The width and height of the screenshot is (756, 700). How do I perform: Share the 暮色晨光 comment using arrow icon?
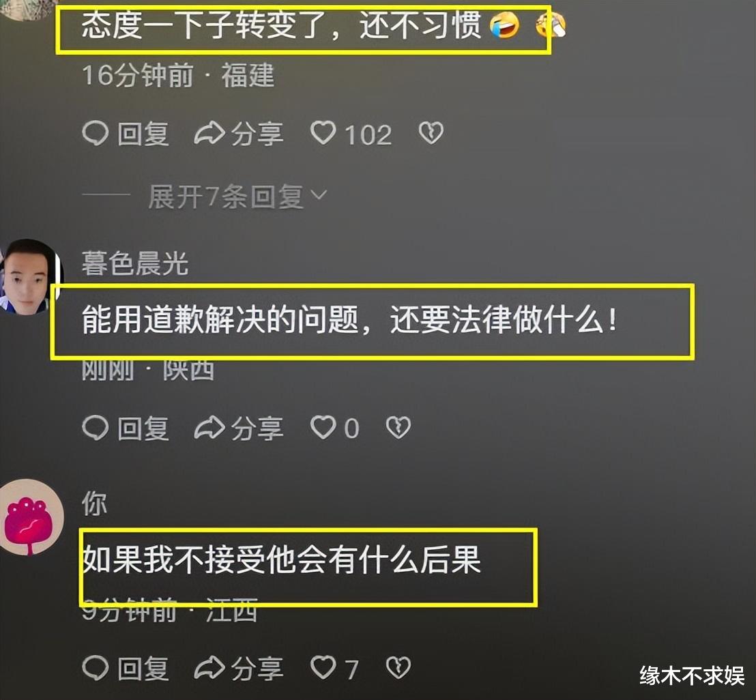pyautogui.click(x=209, y=428)
